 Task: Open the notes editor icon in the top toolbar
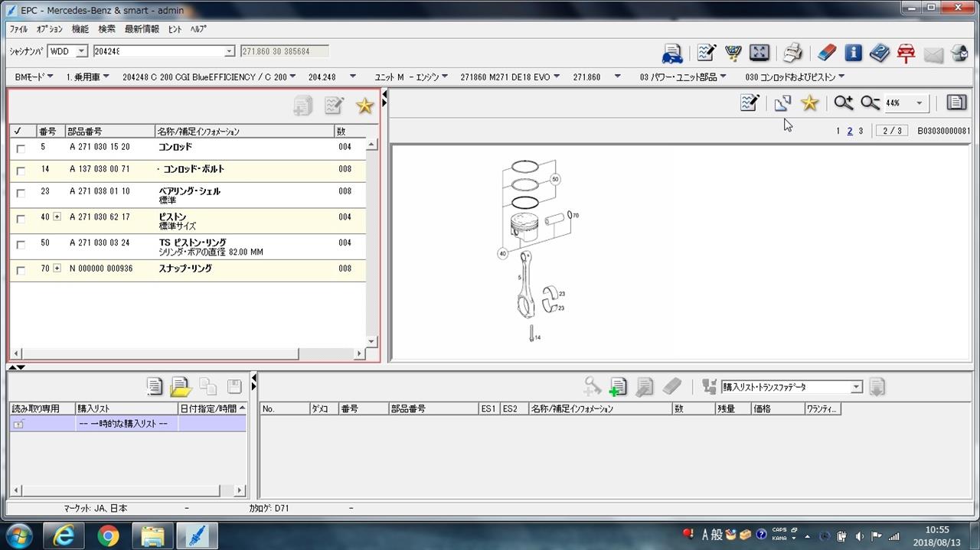(x=706, y=53)
